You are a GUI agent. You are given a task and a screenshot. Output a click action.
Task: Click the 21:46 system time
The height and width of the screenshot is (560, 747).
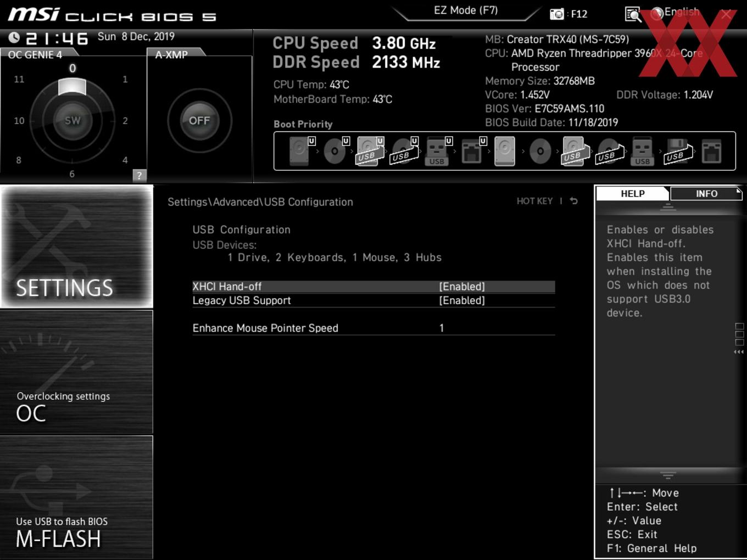coord(57,38)
